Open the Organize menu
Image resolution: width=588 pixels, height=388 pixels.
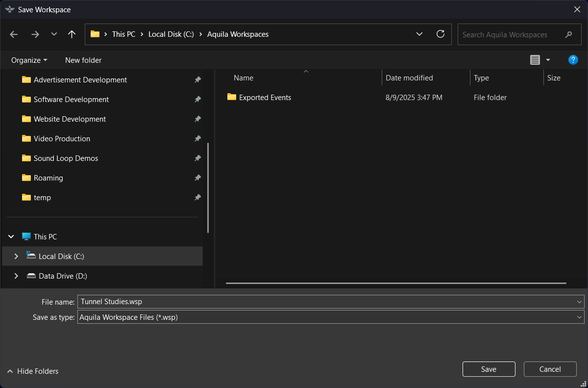pyautogui.click(x=29, y=60)
